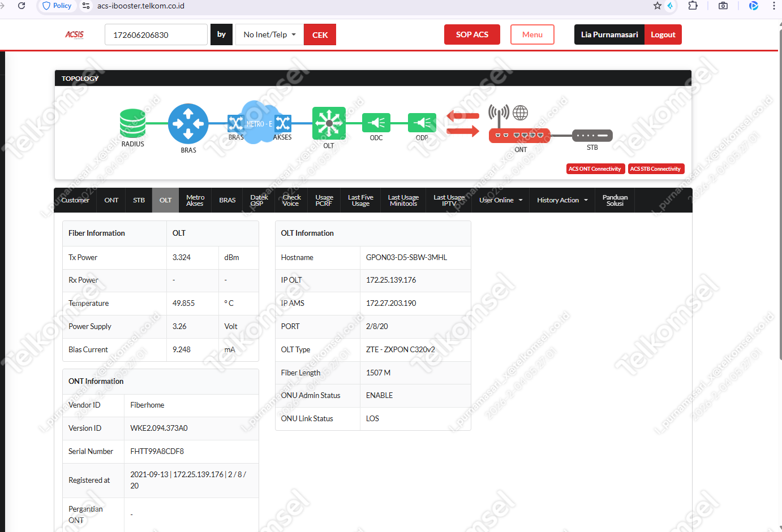Click the media control icon in browser toolbar
Screen dimensions: 782x532
pyautogui.click(x=753, y=6)
